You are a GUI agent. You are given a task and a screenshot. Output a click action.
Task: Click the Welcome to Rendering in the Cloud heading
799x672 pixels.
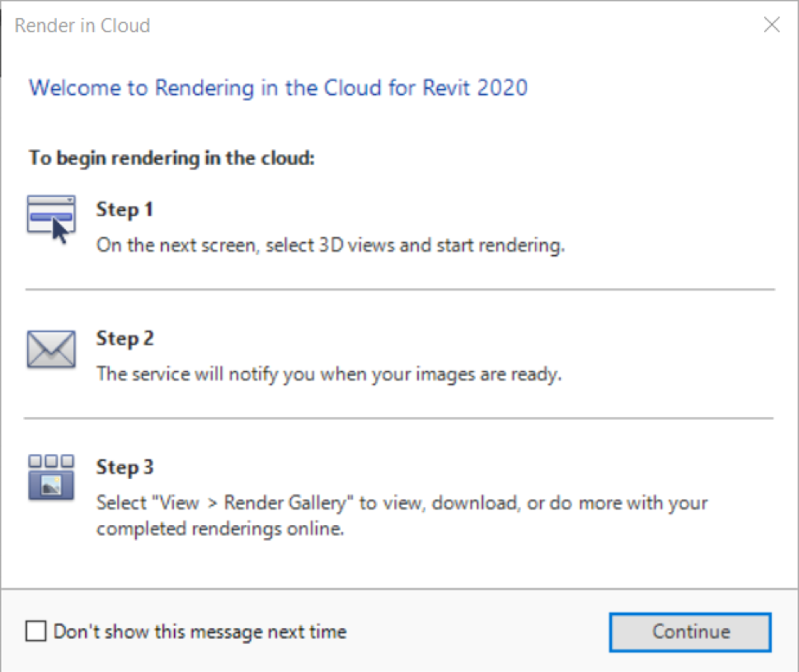click(278, 87)
